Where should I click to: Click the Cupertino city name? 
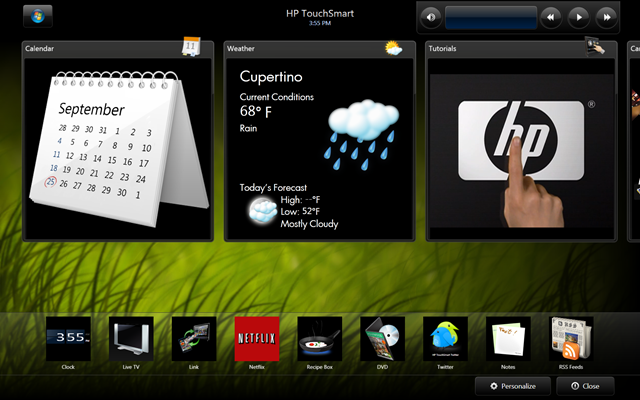pos(271,76)
